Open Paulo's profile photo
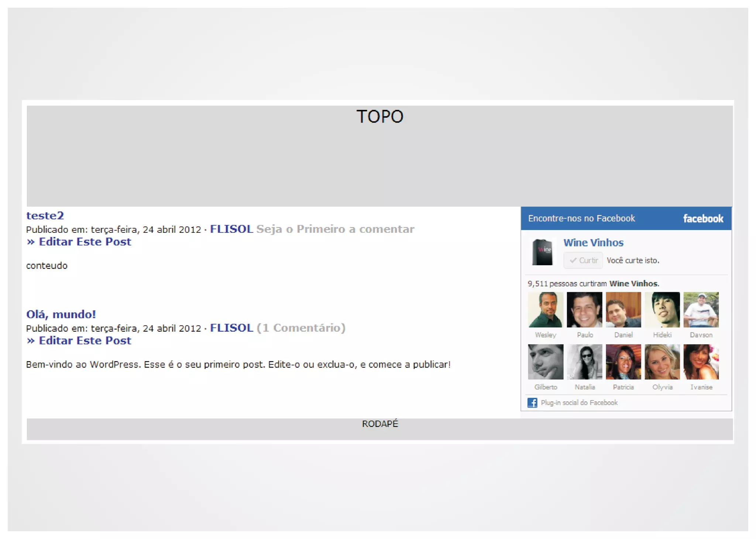Image resolution: width=756 pixels, height=539 pixels. tap(584, 310)
